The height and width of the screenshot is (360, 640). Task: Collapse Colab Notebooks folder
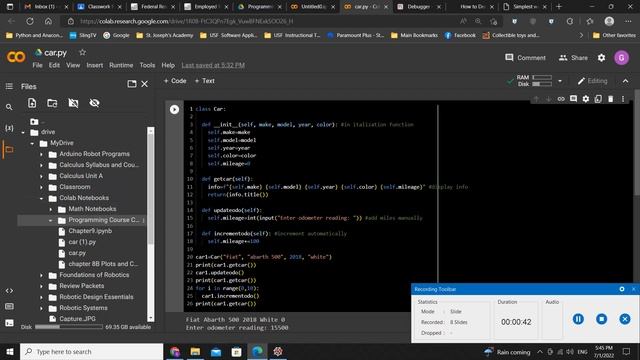pyautogui.click(x=41, y=198)
